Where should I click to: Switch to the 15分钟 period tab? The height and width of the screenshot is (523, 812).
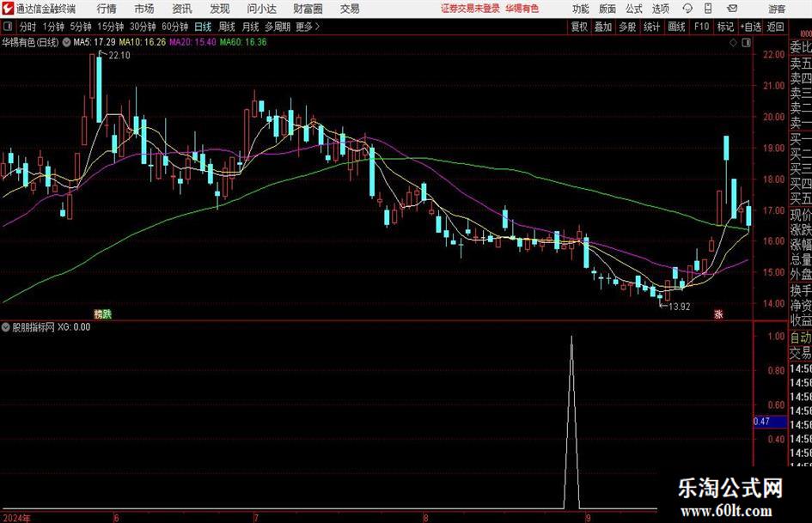coord(111,27)
